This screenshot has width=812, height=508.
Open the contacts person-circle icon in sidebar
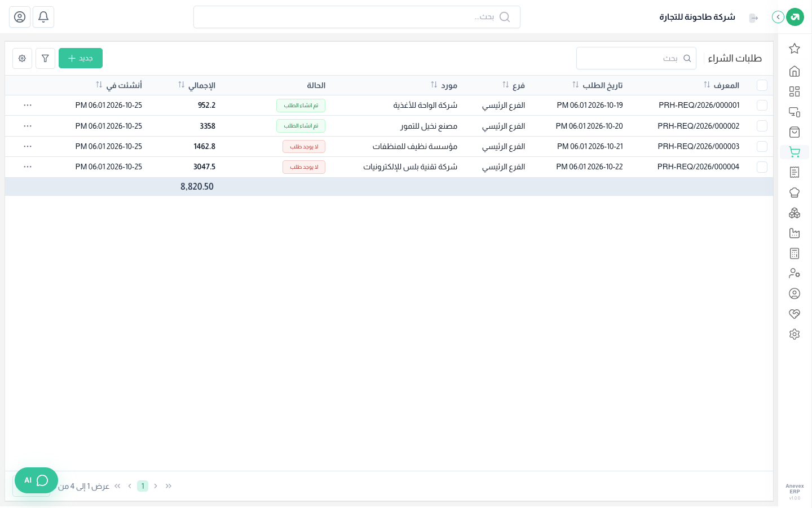coord(795,294)
